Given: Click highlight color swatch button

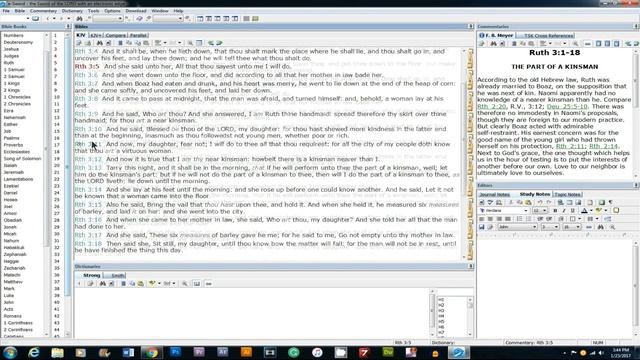Looking at the screenshot, I should point(599,211).
